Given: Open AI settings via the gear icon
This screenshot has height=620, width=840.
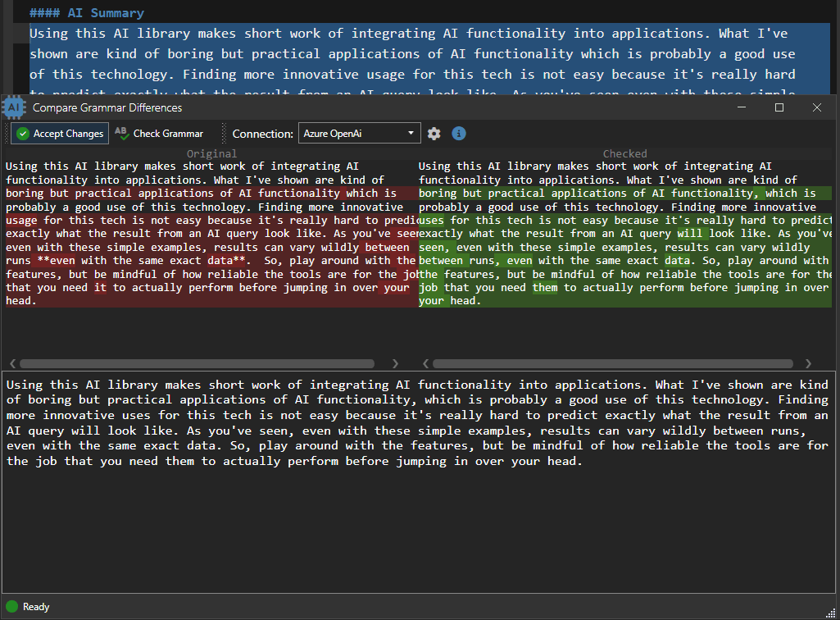Looking at the screenshot, I should [434, 134].
